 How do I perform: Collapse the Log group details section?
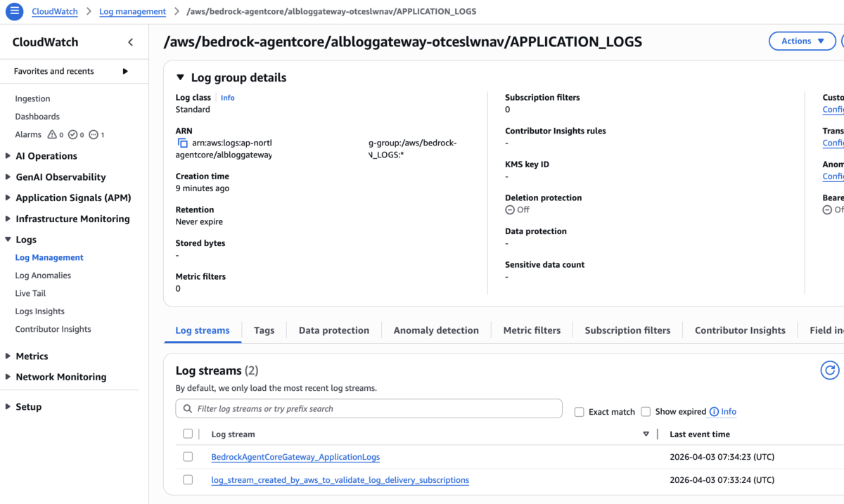tap(180, 77)
